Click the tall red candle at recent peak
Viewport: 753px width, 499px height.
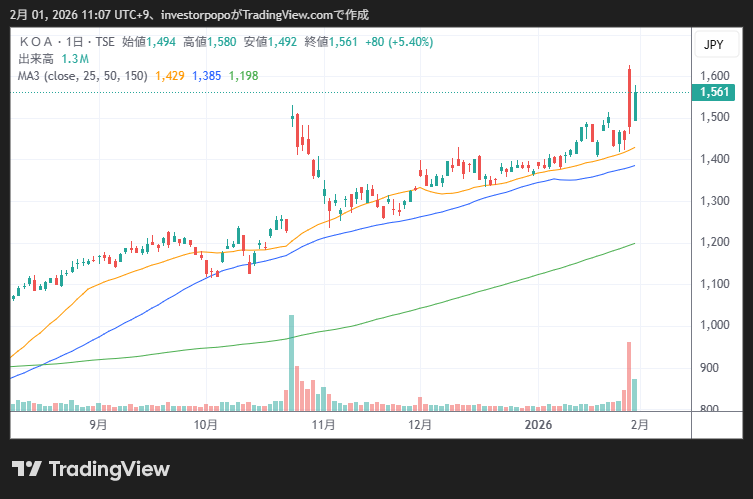coord(629,97)
